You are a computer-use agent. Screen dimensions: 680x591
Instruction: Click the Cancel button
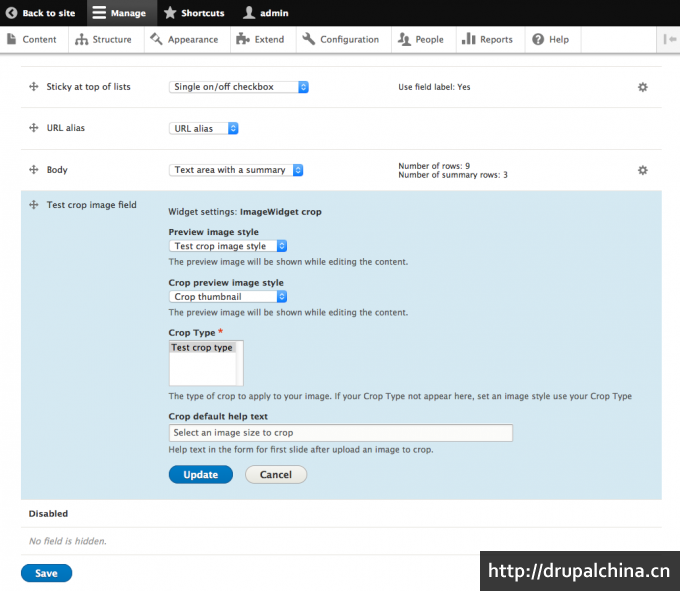tap(275, 475)
